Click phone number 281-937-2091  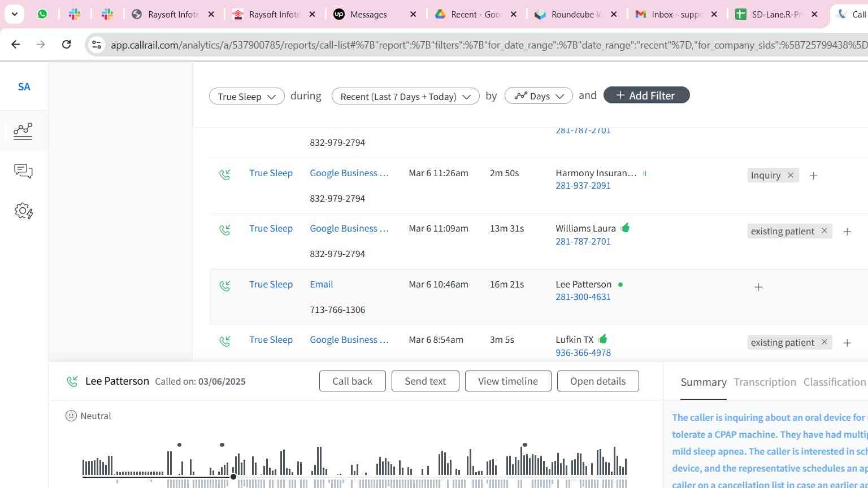click(x=583, y=185)
